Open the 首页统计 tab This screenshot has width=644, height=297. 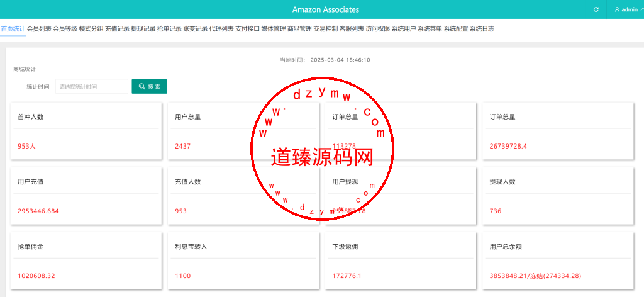(13, 29)
